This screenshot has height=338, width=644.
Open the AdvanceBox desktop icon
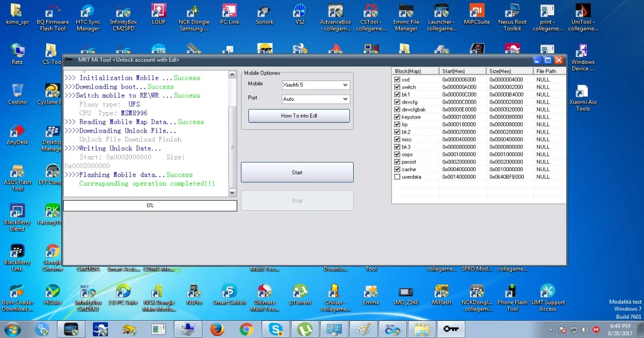point(335,17)
